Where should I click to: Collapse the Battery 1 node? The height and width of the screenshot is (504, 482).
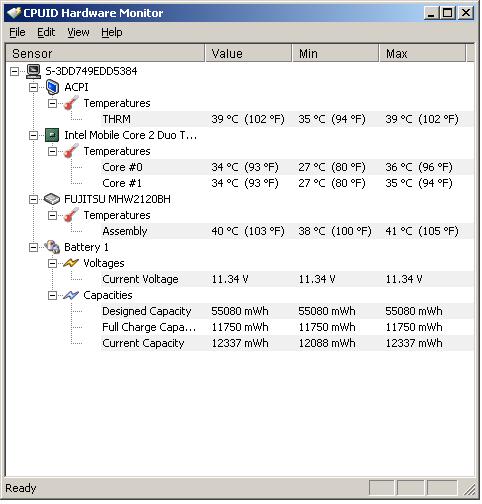coord(33,247)
